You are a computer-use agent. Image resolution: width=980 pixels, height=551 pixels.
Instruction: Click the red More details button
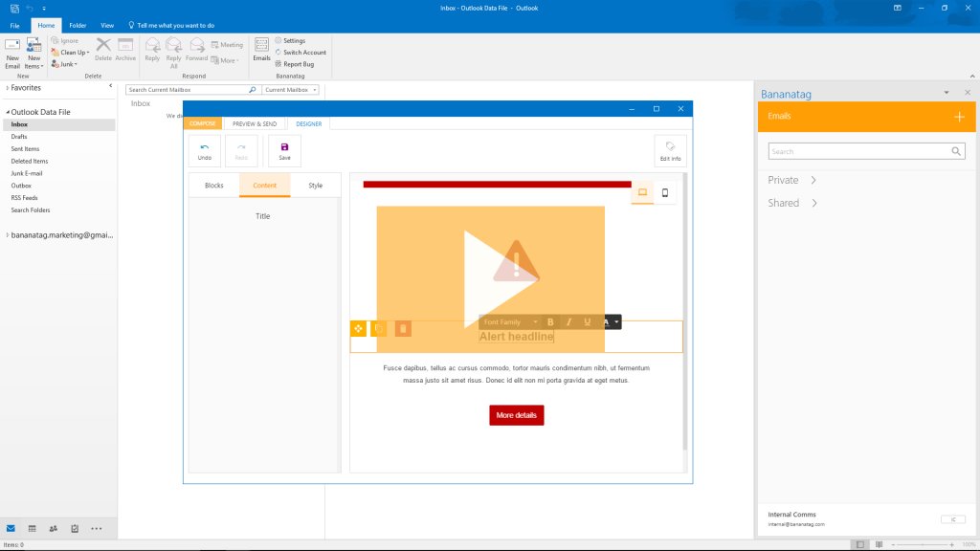coord(516,415)
